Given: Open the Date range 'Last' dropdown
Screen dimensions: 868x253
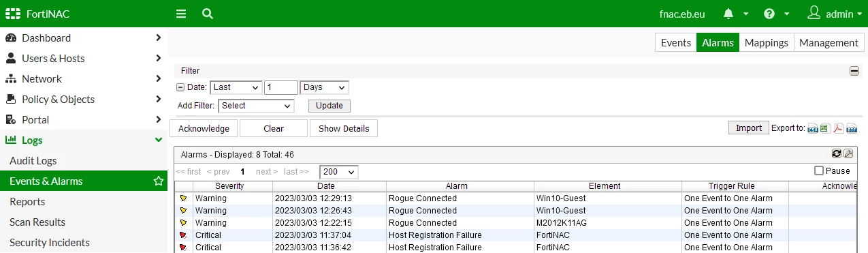Looking at the screenshot, I should (236, 87).
